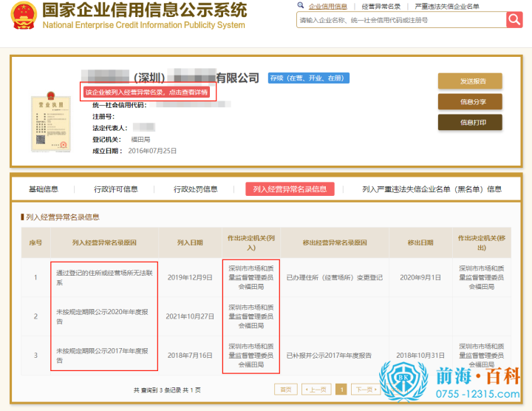Viewport: 532px width, 411px height.
Task: Click reason text 通过登记的住所或经营场所无法联系
Action: click(x=104, y=278)
